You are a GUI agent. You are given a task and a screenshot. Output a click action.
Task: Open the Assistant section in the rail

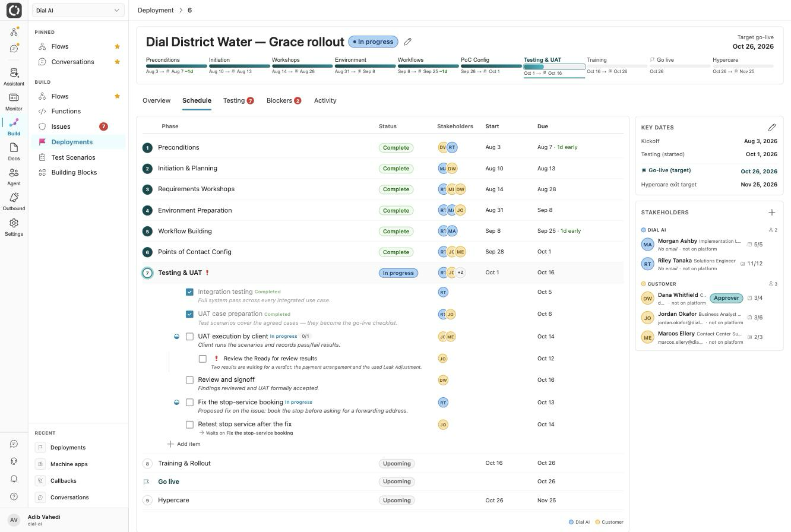(x=14, y=77)
